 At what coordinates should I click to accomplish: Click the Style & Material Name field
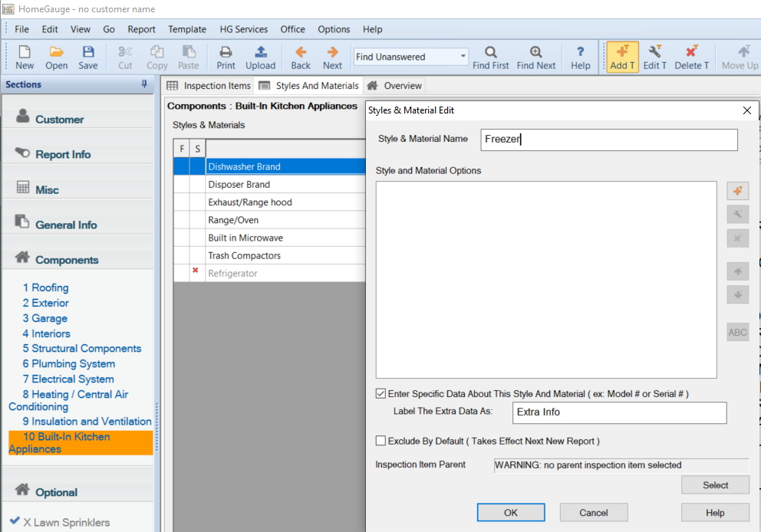coord(609,140)
